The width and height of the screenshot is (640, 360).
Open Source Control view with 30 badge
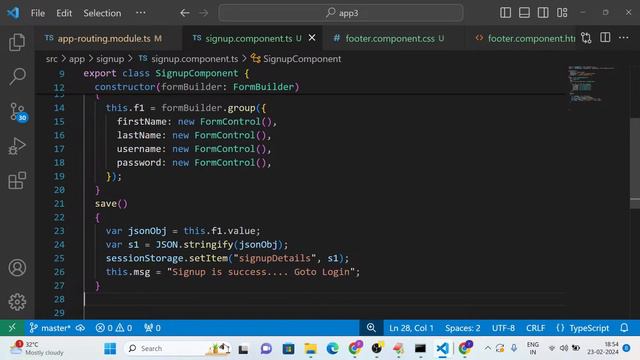18,111
